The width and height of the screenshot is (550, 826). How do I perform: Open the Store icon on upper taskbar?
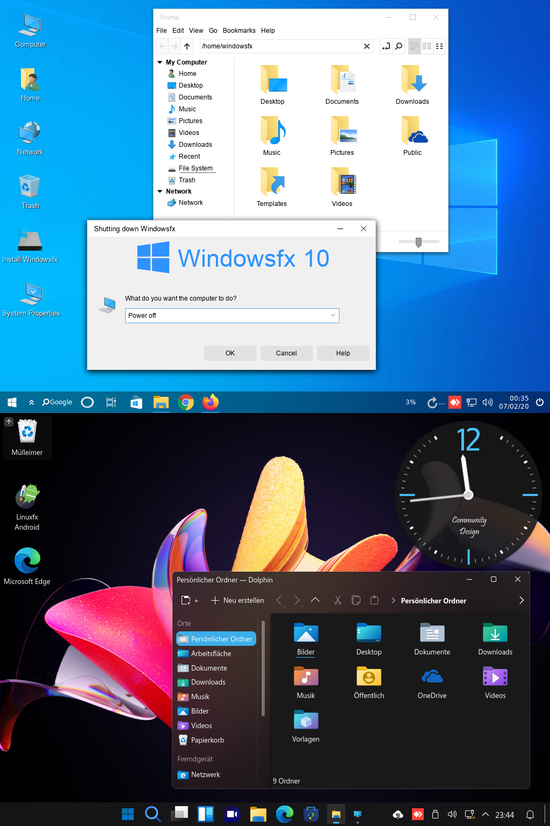tap(136, 402)
